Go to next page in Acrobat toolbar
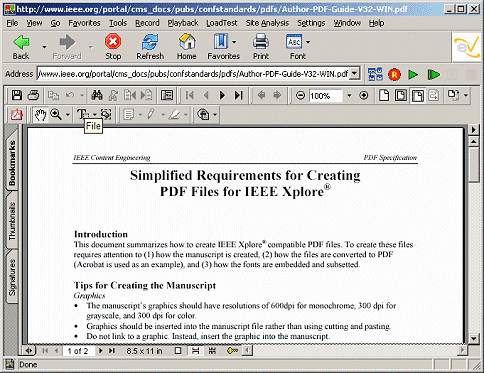484x373 pixels. (x=222, y=96)
